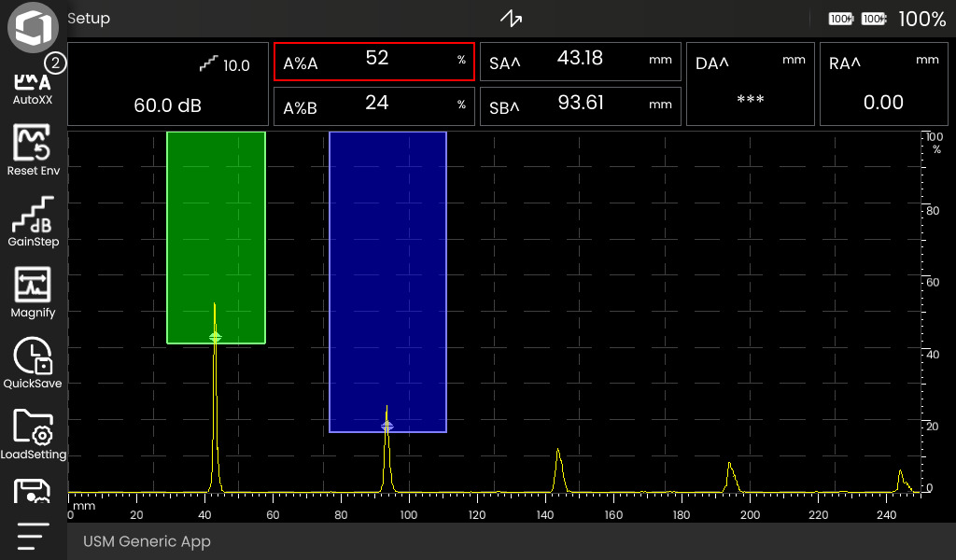This screenshot has width=956, height=560.
Task: Click the 100 label on horizontal axis
Action: click(409, 515)
